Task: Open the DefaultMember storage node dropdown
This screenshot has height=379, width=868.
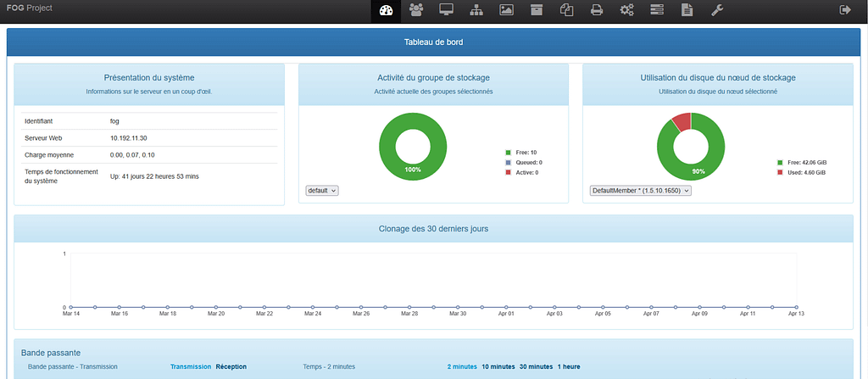Action: [641, 191]
